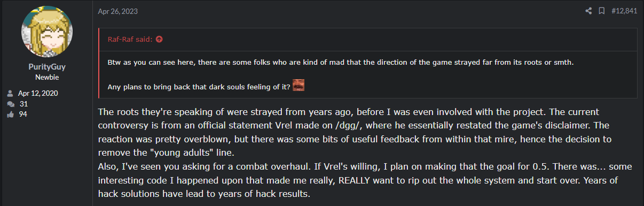This screenshot has height=206, width=644.
Task: Click the joined-date person icon under PurityGuy
Action: 10,93
